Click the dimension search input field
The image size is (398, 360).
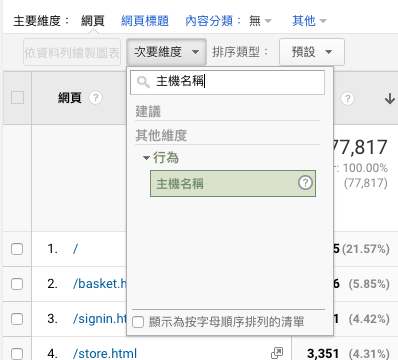(x=227, y=82)
